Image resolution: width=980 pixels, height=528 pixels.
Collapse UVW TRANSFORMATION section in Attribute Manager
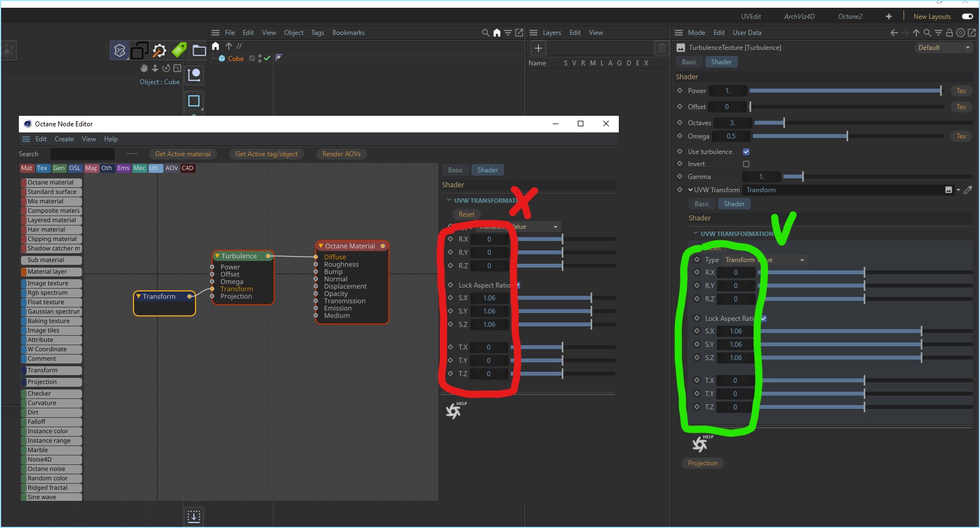tap(696, 234)
